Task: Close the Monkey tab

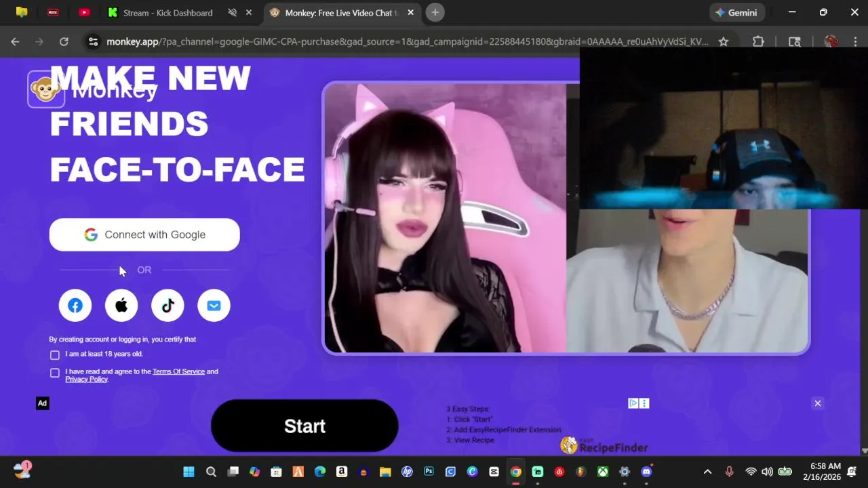Action: [410, 13]
